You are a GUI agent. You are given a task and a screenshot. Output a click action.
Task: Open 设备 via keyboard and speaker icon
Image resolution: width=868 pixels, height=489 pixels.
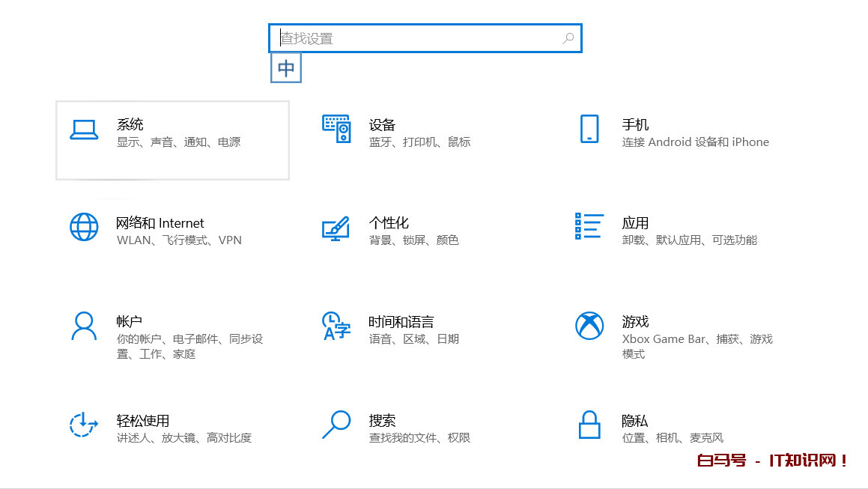(x=336, y=129)
